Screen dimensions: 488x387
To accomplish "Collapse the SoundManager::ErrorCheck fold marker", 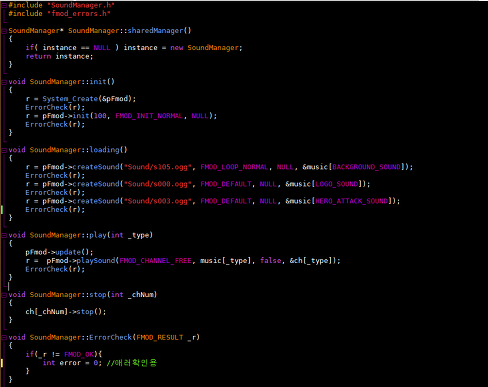I will (4, 338).
